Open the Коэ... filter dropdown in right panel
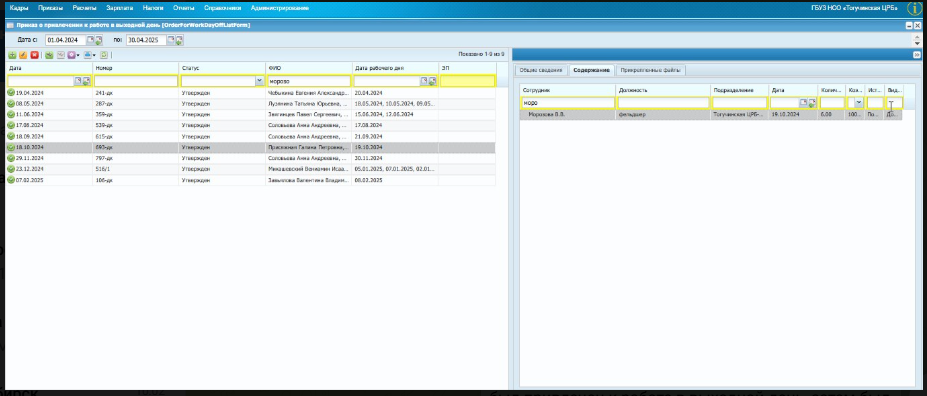Image resolution: width=927 pixels, height=396 pixels. (858, 102)
